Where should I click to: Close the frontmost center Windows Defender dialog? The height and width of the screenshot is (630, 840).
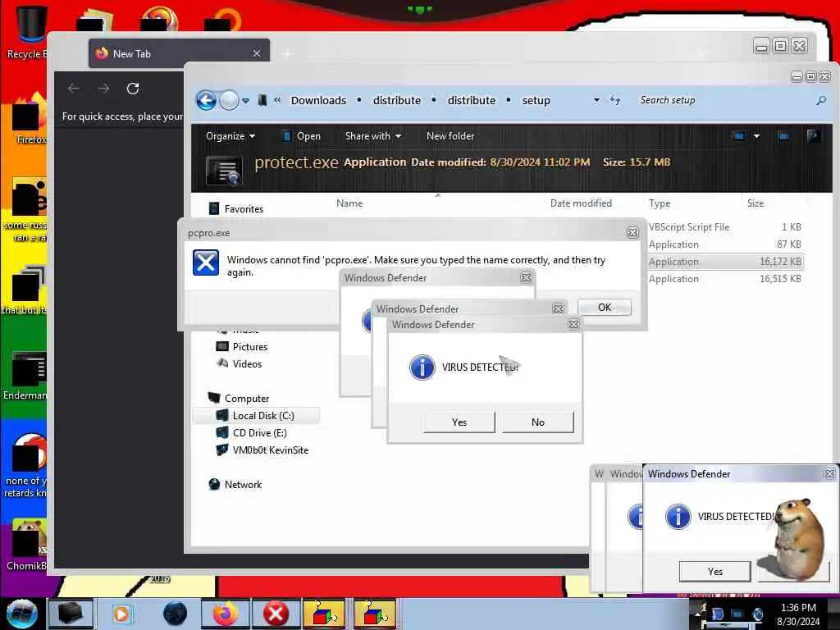[573, 325]
